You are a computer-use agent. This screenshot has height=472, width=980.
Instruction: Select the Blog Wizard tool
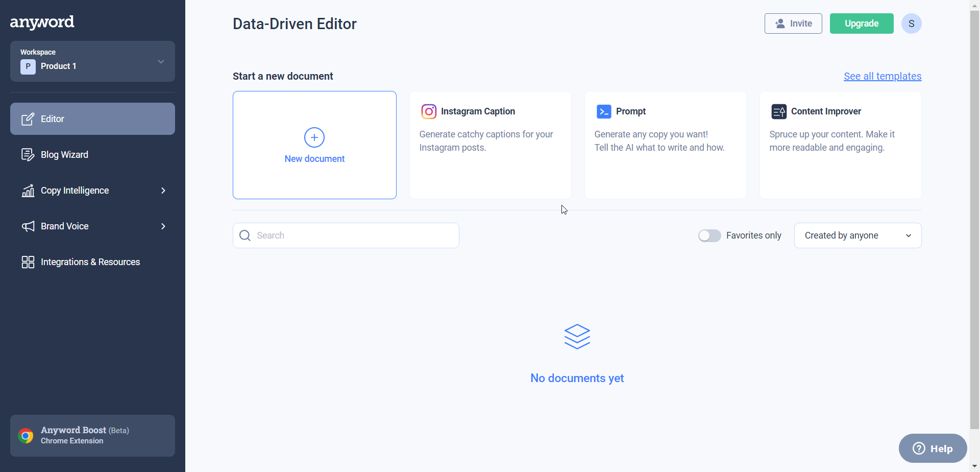(64, 154)
